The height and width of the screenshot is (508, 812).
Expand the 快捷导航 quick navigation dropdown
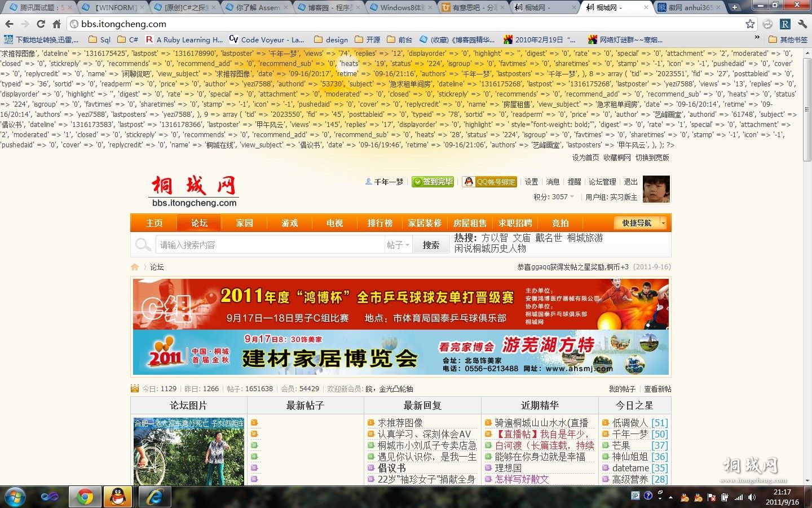[640, 223]
